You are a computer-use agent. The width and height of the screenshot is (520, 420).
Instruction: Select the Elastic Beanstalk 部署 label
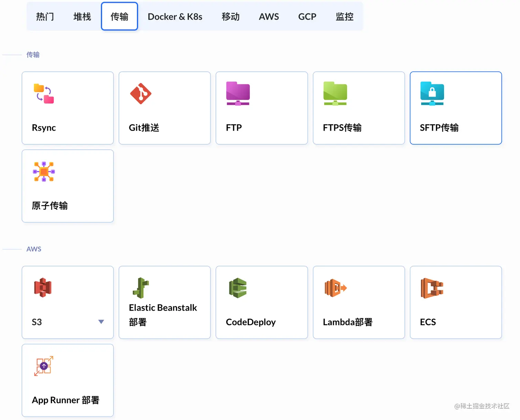pos(163,315)
